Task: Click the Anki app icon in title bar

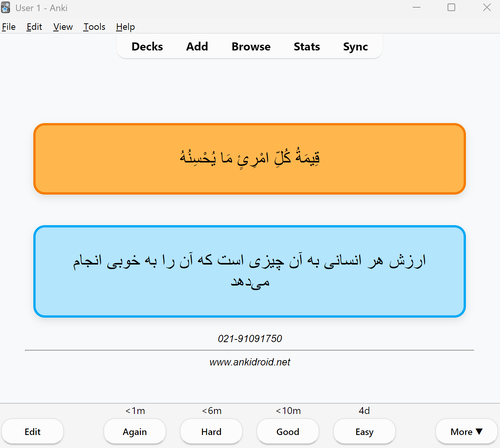Action: click(x=5, y=8)
